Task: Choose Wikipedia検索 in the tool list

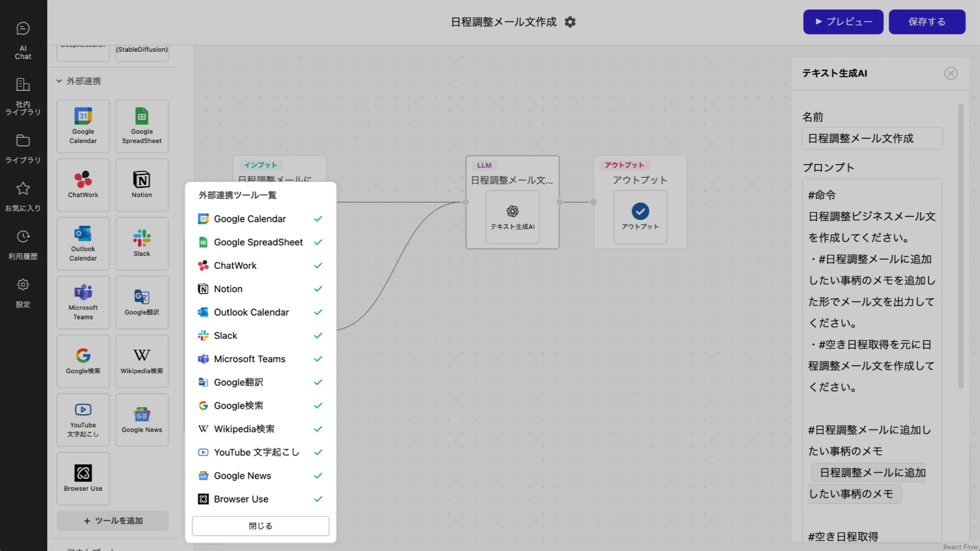Action: pyautogui.click(x=260, y=429)
